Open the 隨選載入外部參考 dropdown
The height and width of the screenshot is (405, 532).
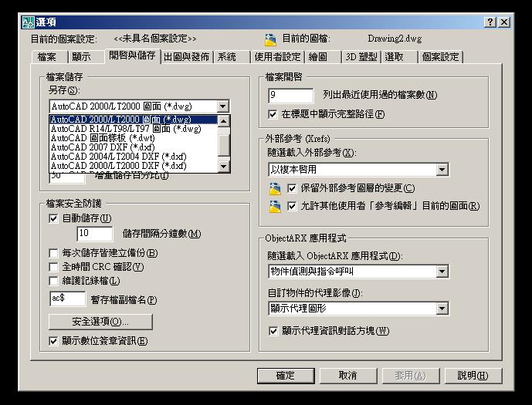coord(442,170)
